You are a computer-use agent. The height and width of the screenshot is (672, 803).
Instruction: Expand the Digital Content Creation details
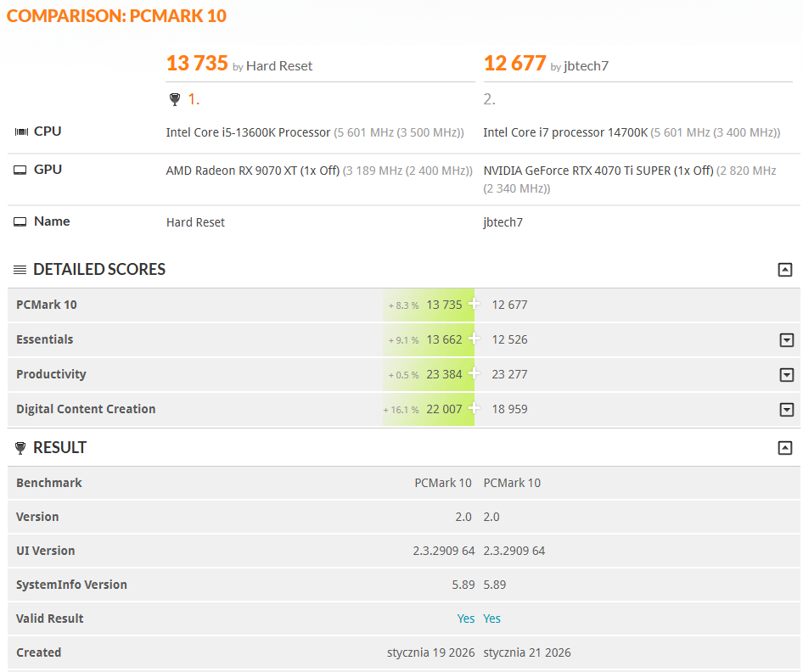787,410
